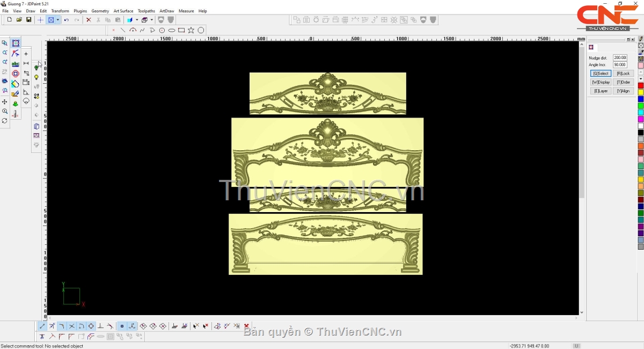Click the [T]Order button
This screenshot has width=644, height=349.
point(623,82)
